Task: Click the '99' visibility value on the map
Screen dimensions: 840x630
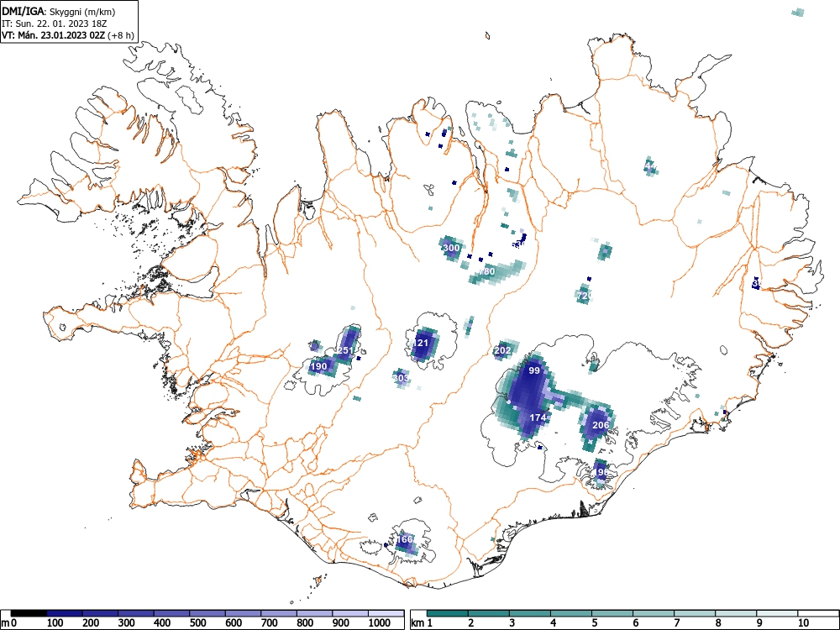Action: tap(534, 370)
